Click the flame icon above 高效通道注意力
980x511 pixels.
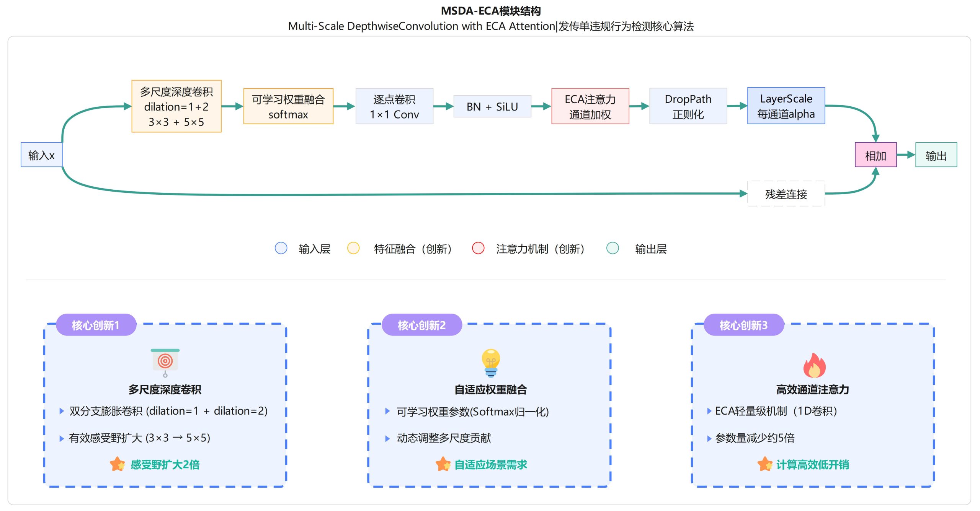click(814, 365)
